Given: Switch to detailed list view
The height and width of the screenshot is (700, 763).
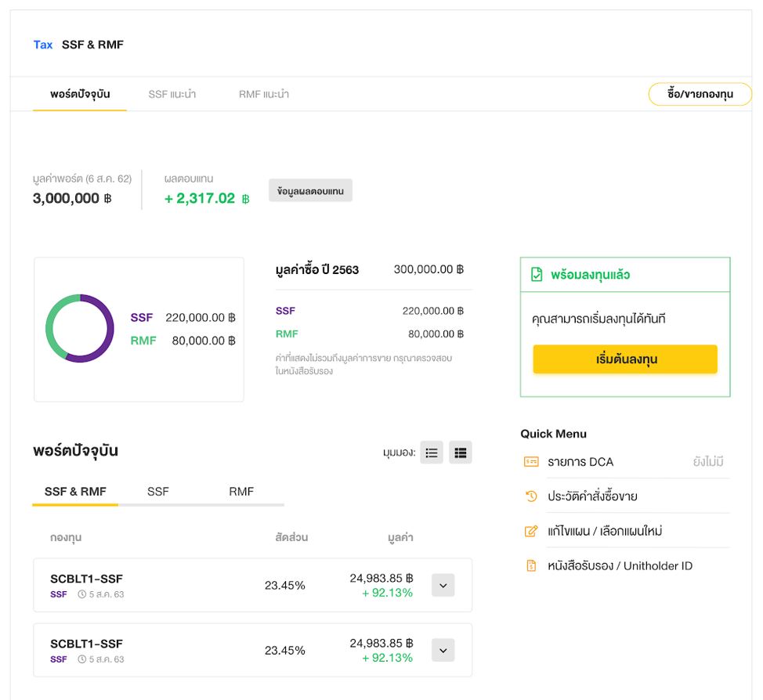Looking at the screenshot, I should [461, 453].
